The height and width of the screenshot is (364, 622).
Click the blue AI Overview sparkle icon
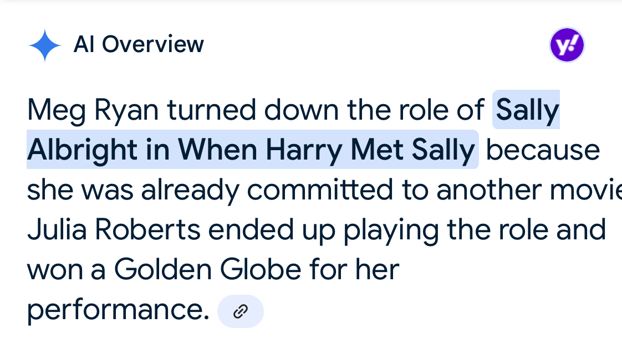(44, 45)
